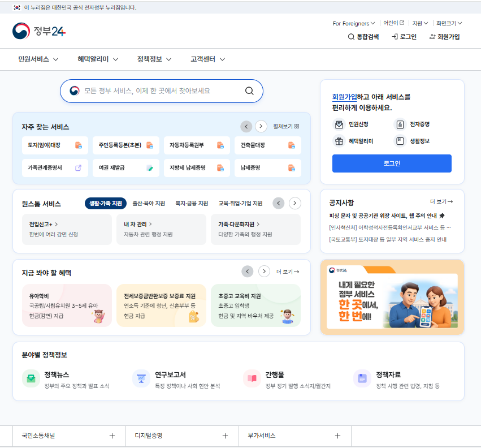Viewport: 481px width, 448px height.
Task: Open the [인사혁신처] notice
Action: pos(389,228)
